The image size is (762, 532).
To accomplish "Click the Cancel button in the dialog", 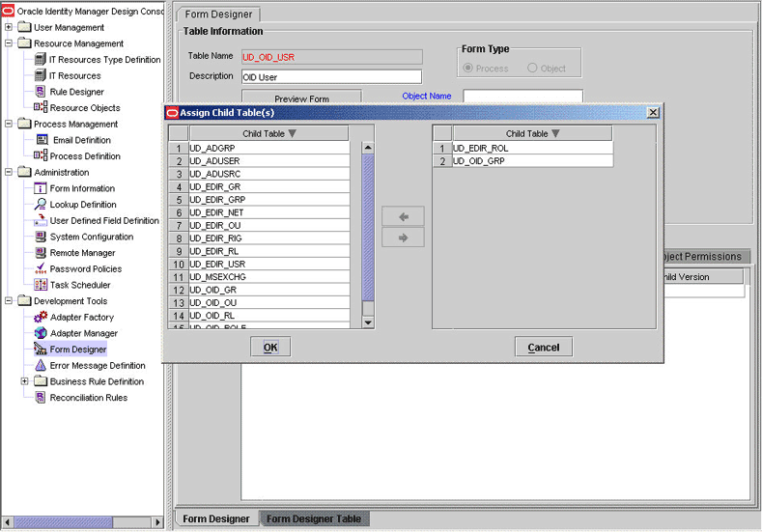I will coord(544,347).
